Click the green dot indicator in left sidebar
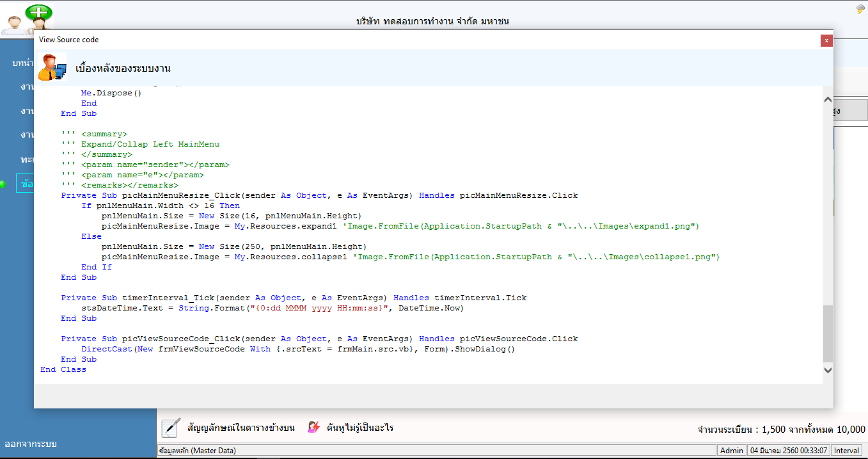Image resolution: width=868 pixels, height=459 pixels. click(x=3, y=184)
